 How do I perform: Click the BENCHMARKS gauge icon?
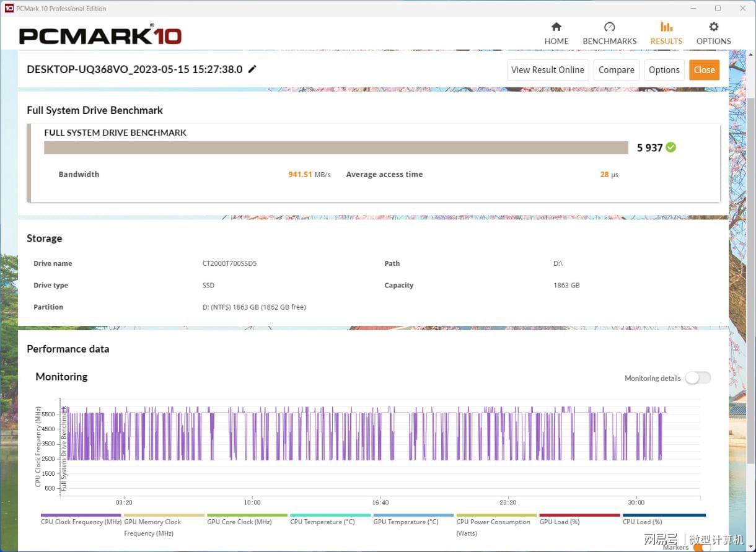coord(609,27)
